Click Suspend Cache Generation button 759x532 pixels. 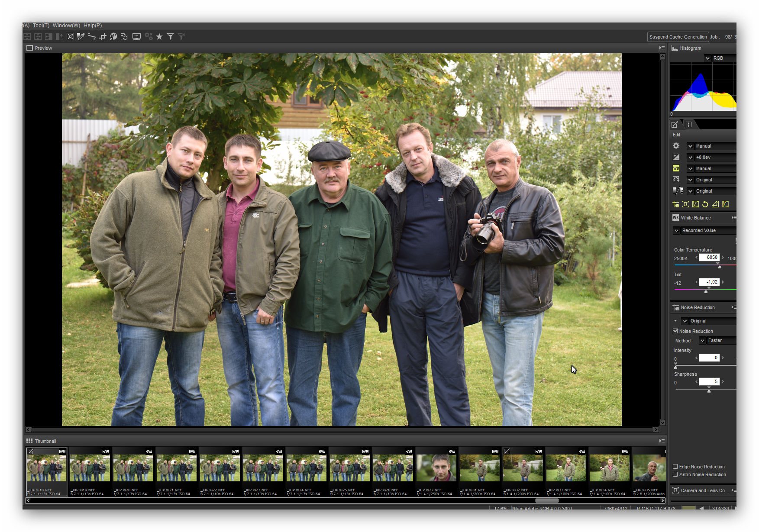pyautogui.click(x=678, y=37)
